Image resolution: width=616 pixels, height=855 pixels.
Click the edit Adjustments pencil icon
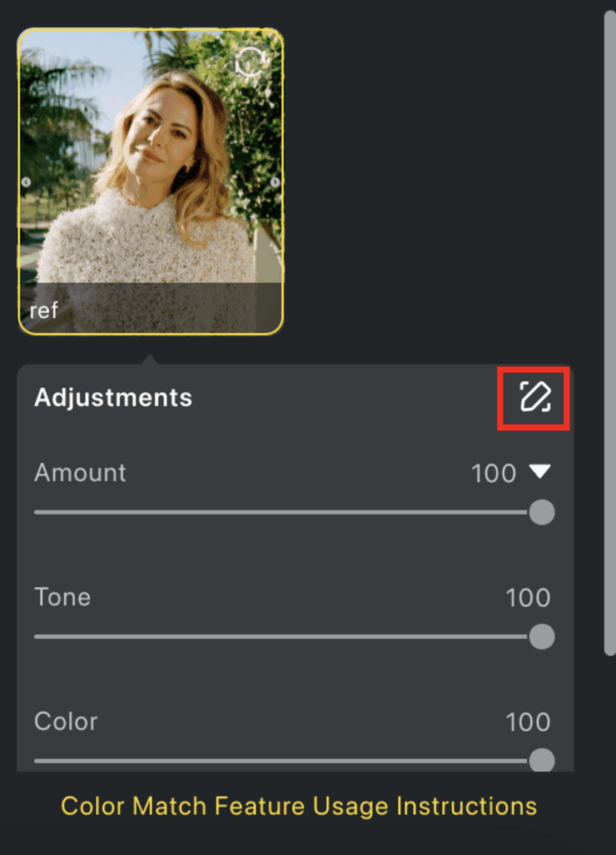[533, 398]
